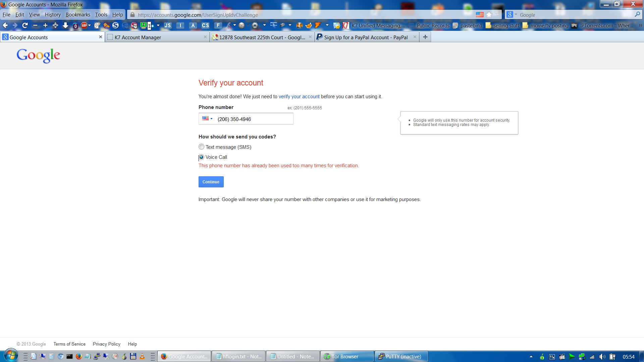This screenshot has width=644, height=362.
Task: Launch Firefox from quick launch
Action: point(78,357)
